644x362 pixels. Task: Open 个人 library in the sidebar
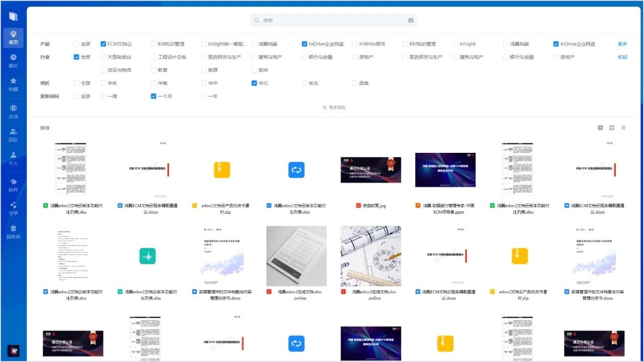point(13,158)
